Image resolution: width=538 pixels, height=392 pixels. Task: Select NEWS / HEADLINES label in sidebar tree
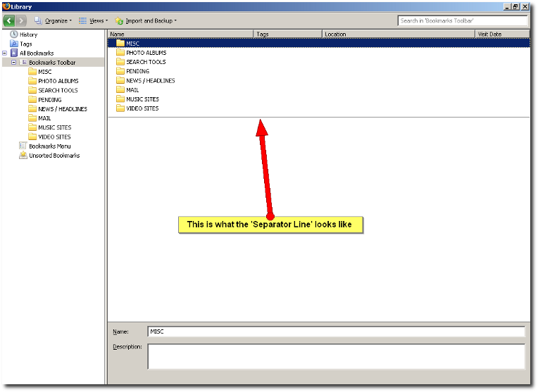63,109
